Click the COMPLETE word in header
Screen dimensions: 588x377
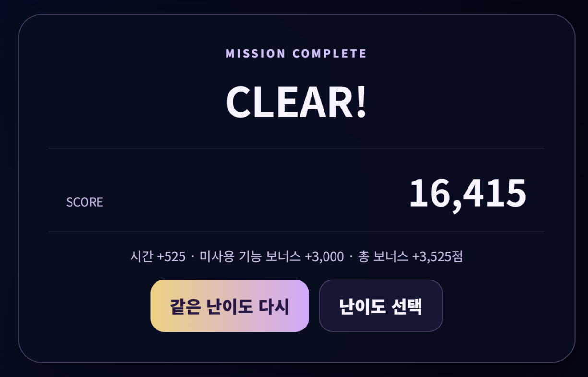330,53
